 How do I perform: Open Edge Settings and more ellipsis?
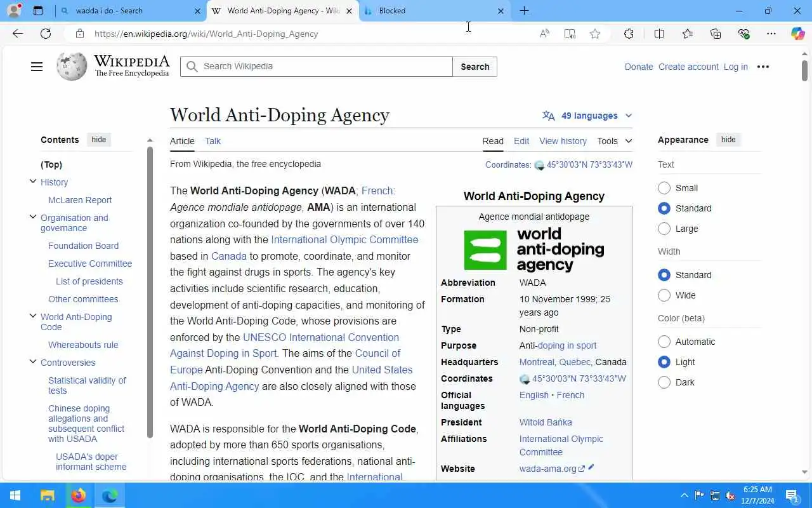pos(771,34)
